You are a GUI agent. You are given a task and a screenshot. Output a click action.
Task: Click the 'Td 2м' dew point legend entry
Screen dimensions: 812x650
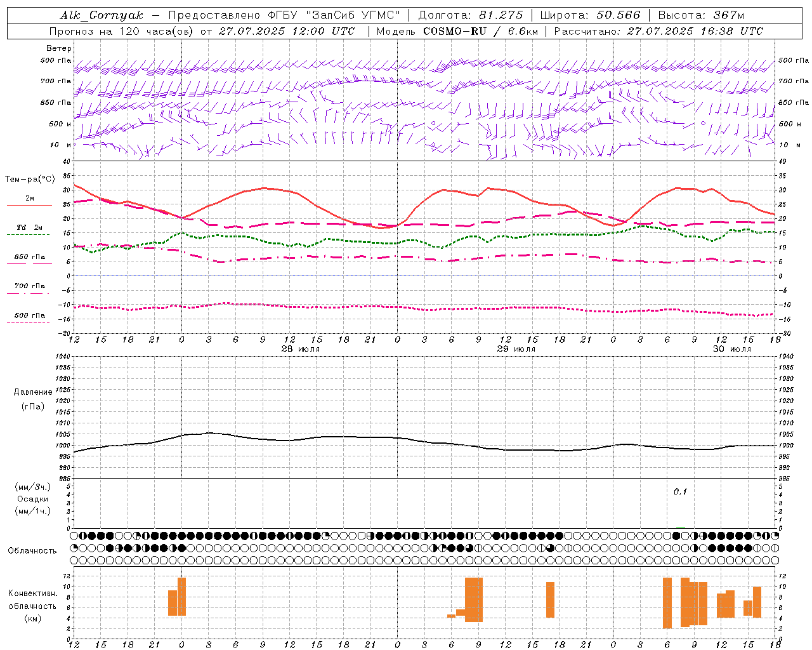pyautogui.click(x=29, y=227)
